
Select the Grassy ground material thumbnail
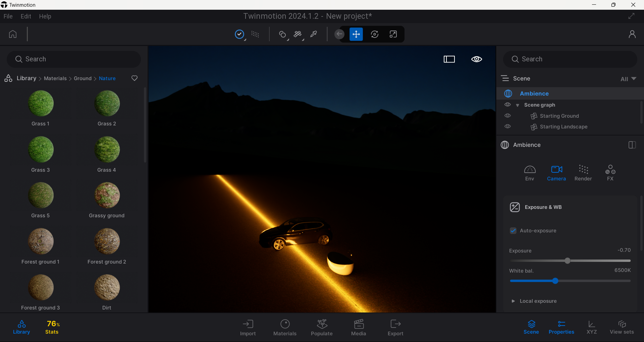107,195
